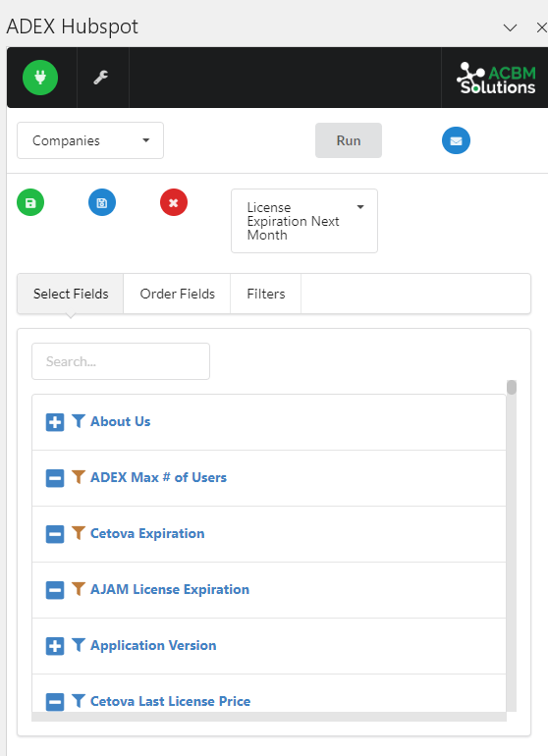
Task: Switch to the Order Fields tab
Action: point(177,294)
